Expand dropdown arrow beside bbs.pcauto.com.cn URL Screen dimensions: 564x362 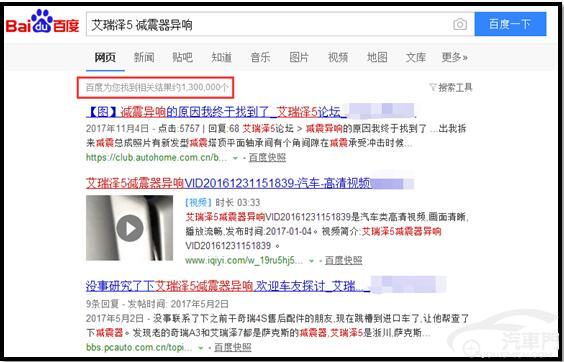(x=201, y=348)
